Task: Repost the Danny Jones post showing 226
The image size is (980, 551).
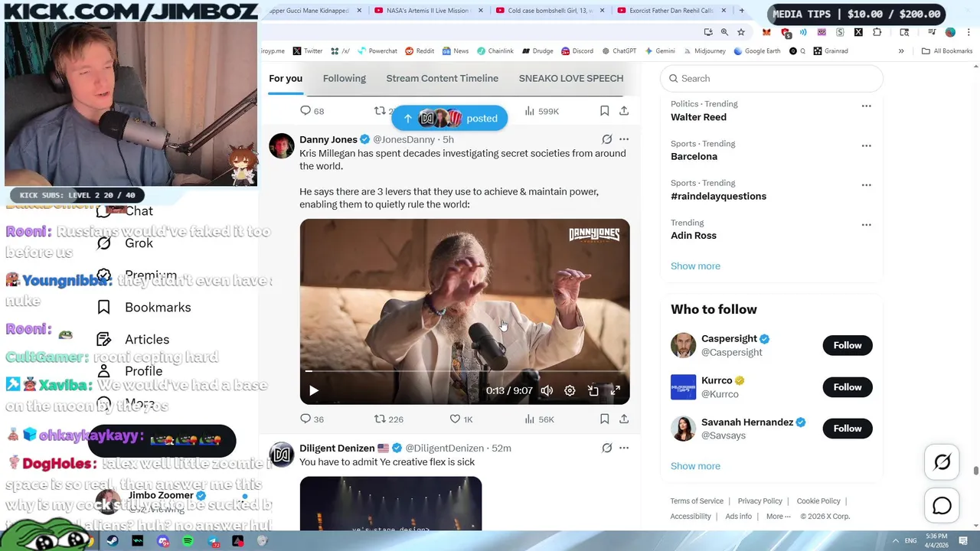Action: 388,419
